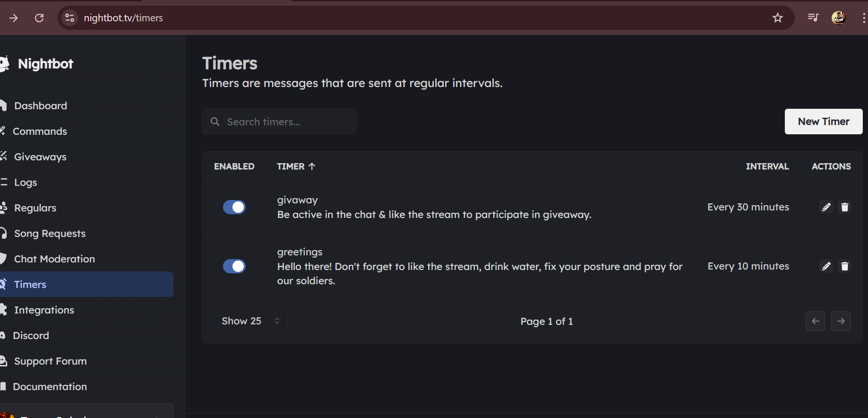Viewport: 868px width, 418px height.
Task: Go to next page arrow in pagination
Action: click(x=841, y=321)
